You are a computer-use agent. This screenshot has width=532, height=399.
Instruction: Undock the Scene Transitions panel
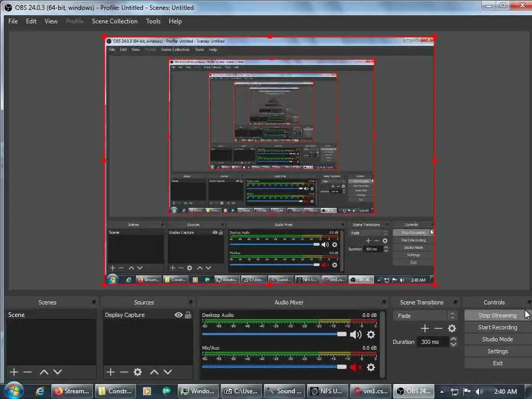pyautogui.click(x=455, y=302)
